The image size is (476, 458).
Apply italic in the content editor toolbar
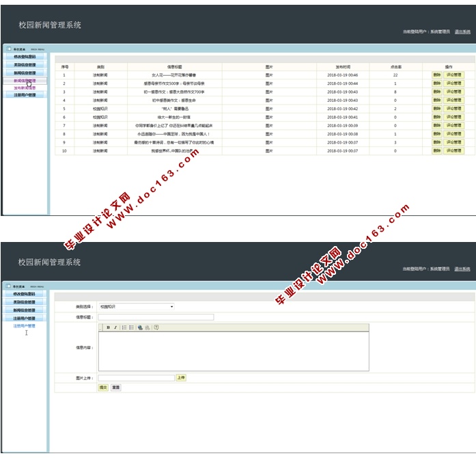pyautogui.click(x=115, y=327)
